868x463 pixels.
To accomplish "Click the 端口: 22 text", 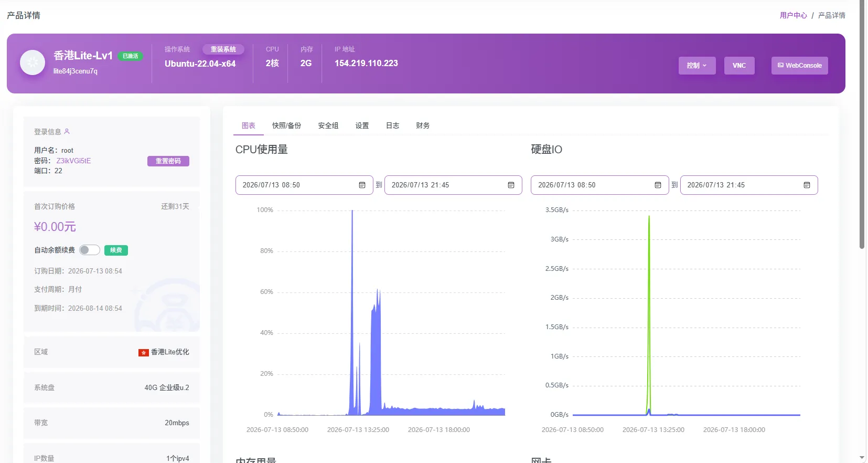I will click(48, 171).
